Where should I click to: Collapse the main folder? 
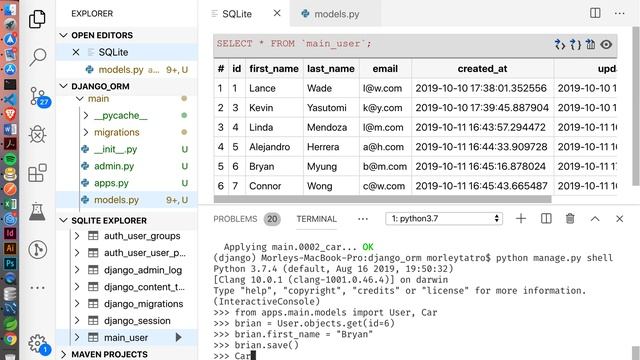point(80,99)
